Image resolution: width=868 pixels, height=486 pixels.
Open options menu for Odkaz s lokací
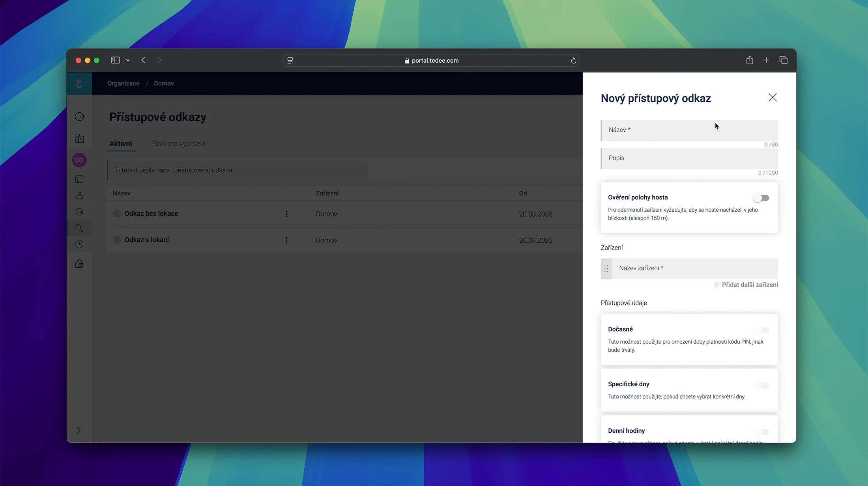tap(286, 240)
